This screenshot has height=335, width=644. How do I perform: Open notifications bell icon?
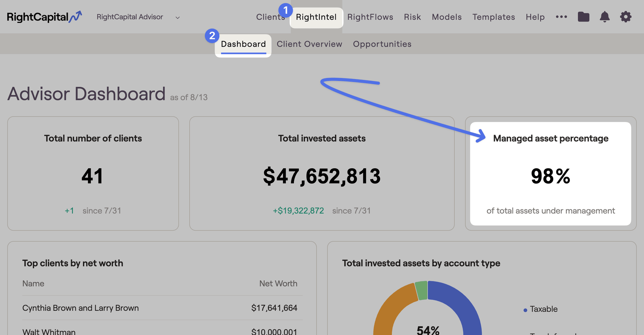coord(604,17)
